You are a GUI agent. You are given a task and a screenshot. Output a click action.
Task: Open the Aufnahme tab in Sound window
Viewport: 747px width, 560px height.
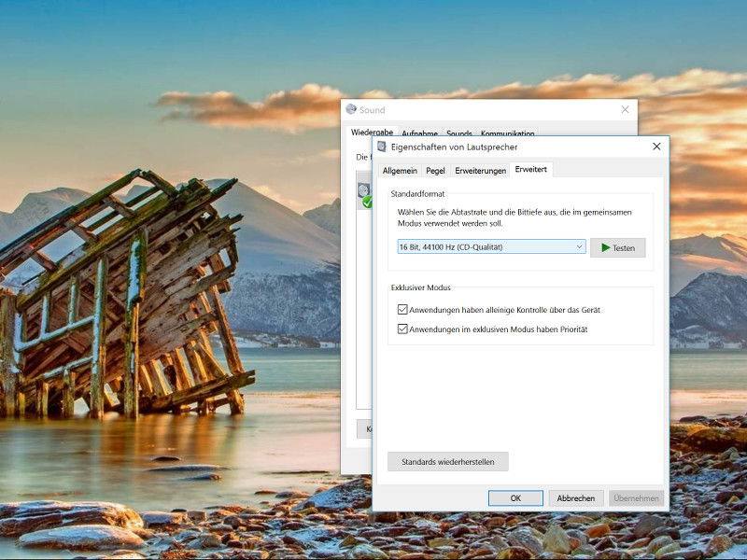[x=419, y=133]
